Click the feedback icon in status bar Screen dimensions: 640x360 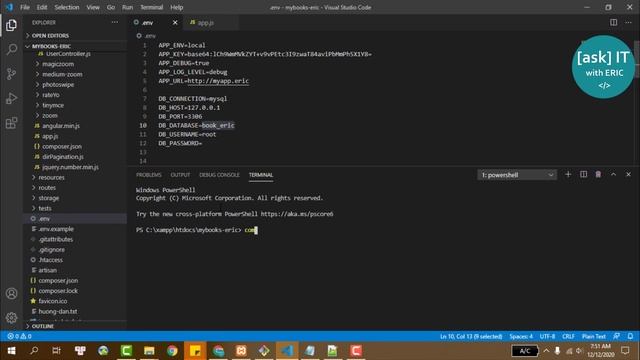coord(616,336)
